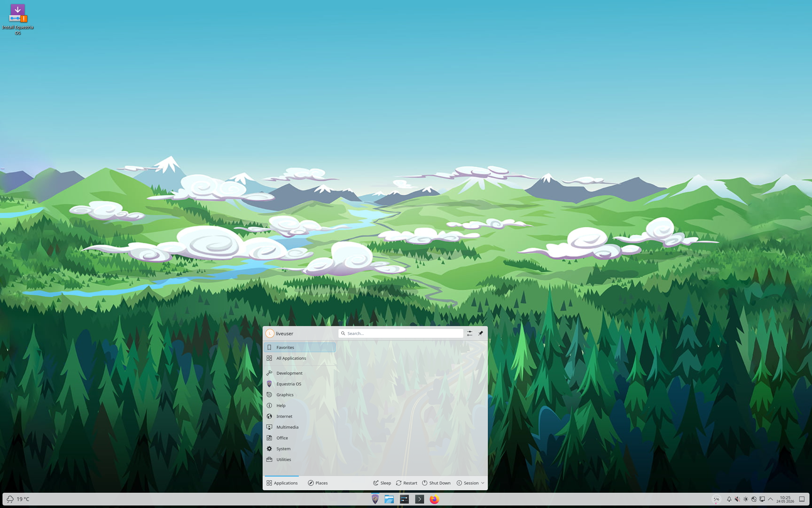Viewport: 812px width, 508px height.
Task: Open the Internet category
Action: (300, 416)
